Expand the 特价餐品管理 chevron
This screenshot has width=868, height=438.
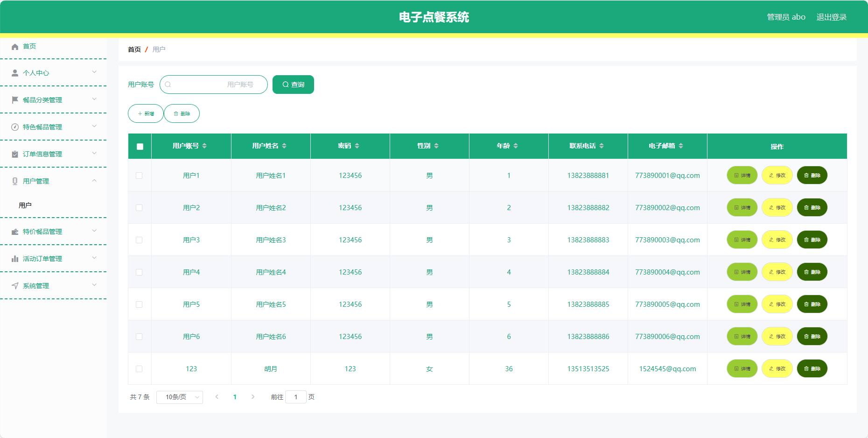[x=94, y=231]
